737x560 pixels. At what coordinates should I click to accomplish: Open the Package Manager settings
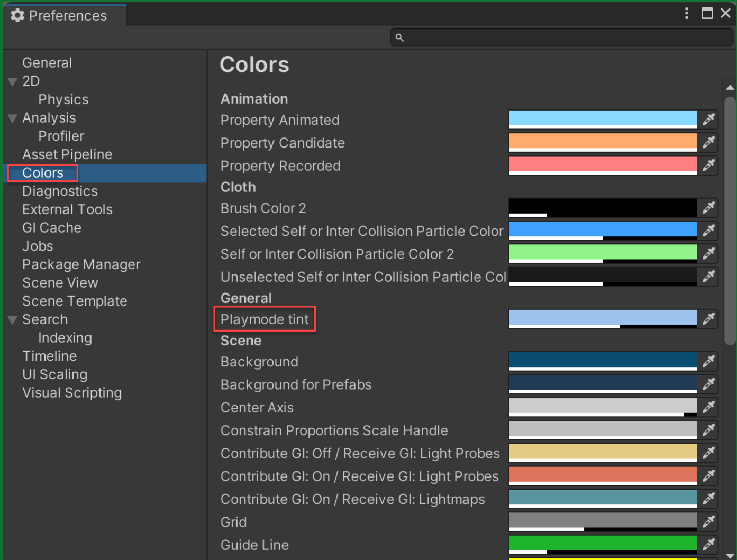81,264
